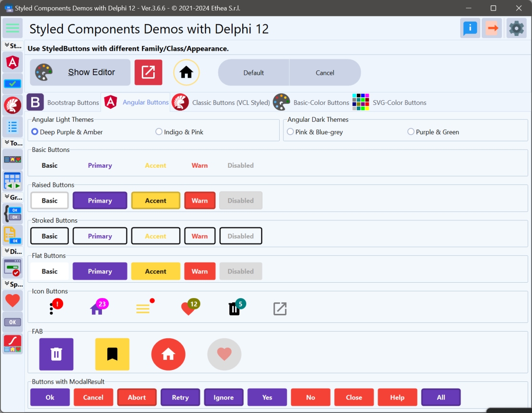Click the round home button with yellow outline

pos(186,72)
